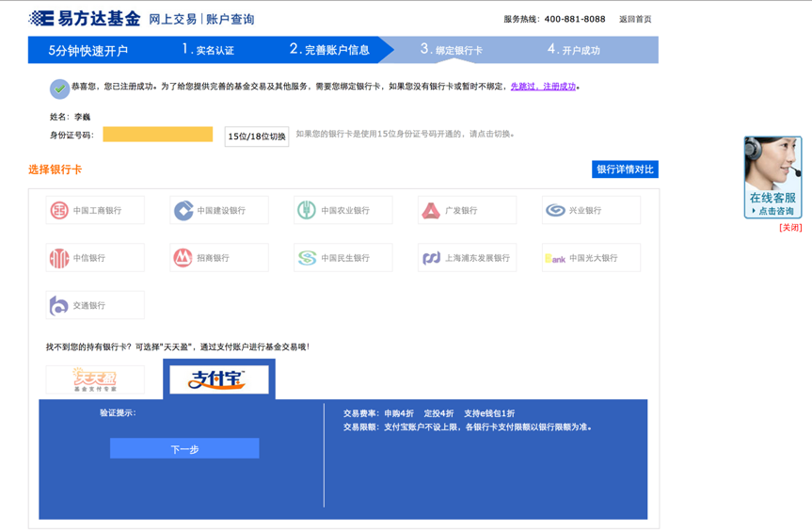Toggle 15位/18位切换 ID length button
This screenshot has height=532, width=812.
[x=256, y=137]
